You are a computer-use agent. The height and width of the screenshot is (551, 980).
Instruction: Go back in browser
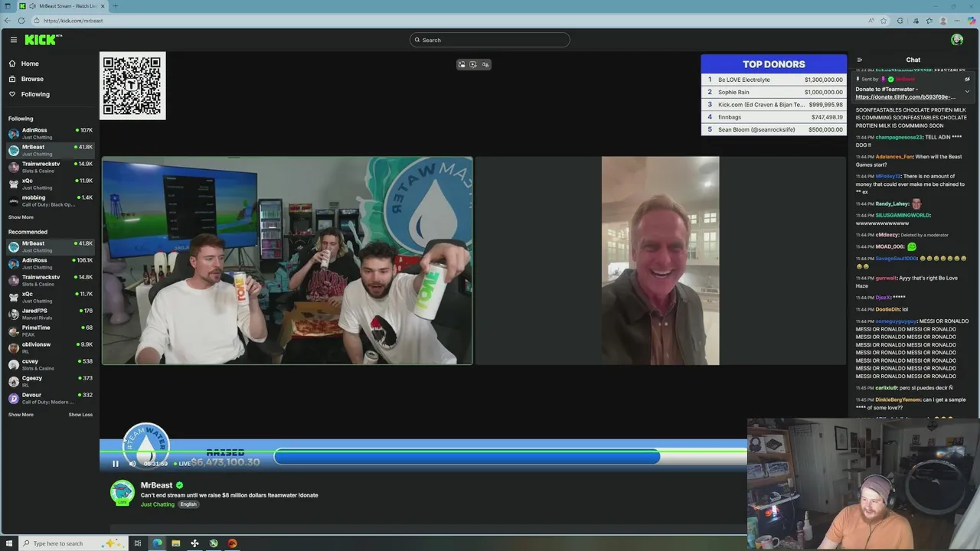(8, 21)
